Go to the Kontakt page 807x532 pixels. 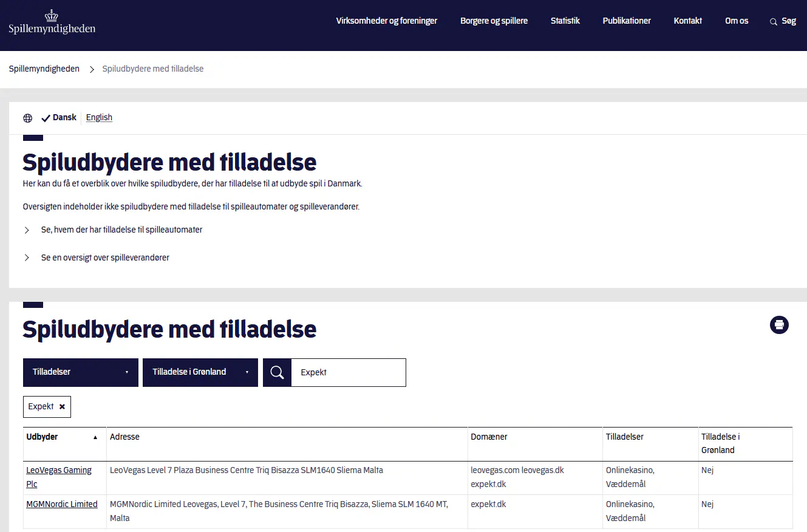pyautogui.click(x=688, y=21)
